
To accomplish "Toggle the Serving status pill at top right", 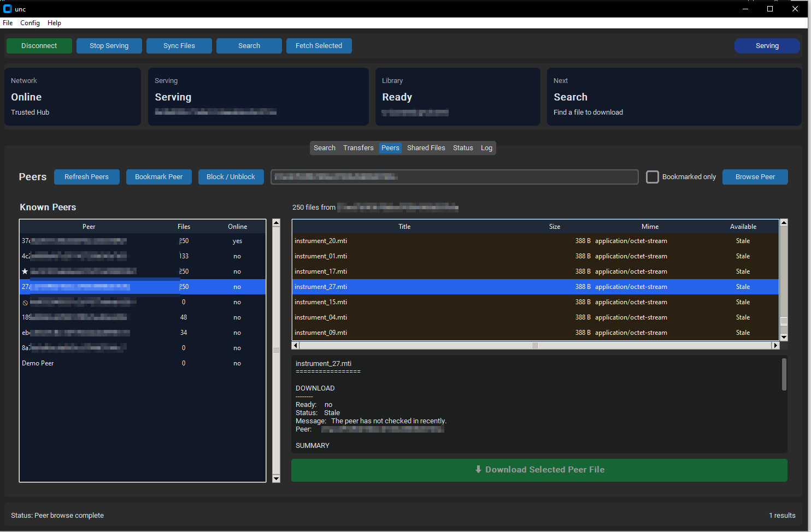I will [767, 46].
